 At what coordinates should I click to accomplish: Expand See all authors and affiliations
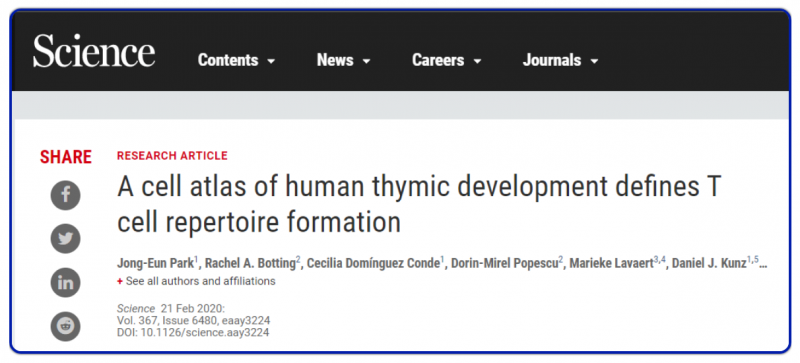point(196,281)
